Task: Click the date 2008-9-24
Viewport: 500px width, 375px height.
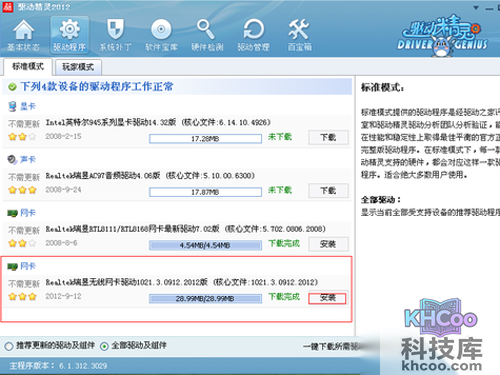Action: [63, 190]
